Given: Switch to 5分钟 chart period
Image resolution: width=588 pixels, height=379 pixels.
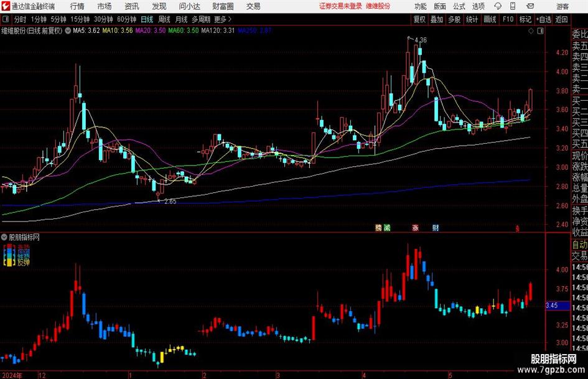Looking at the screenshot, I should (x=58, y=19).
